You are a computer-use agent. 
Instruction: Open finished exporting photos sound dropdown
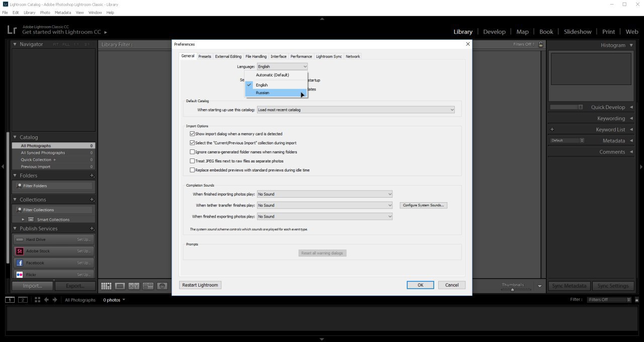[325, 216]
